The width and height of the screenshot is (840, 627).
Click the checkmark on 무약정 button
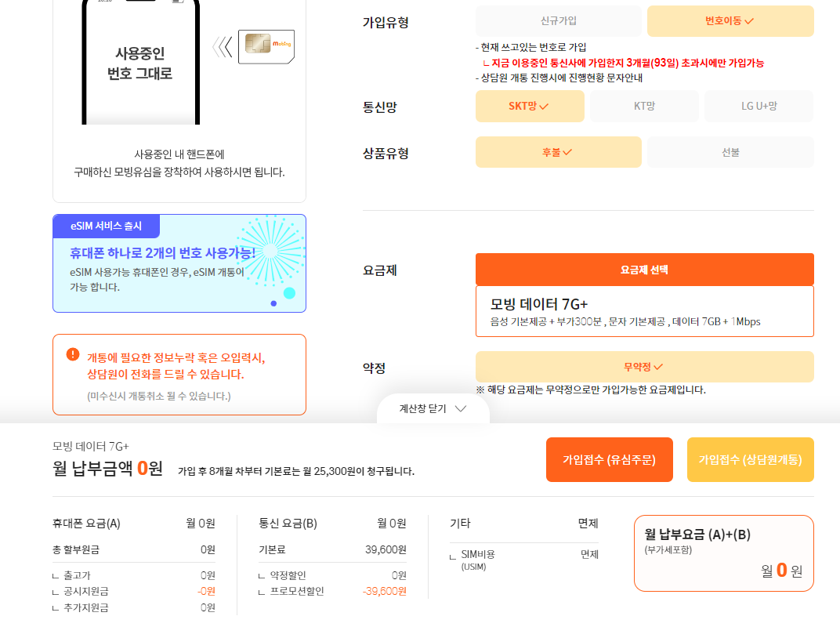[658, 367]
